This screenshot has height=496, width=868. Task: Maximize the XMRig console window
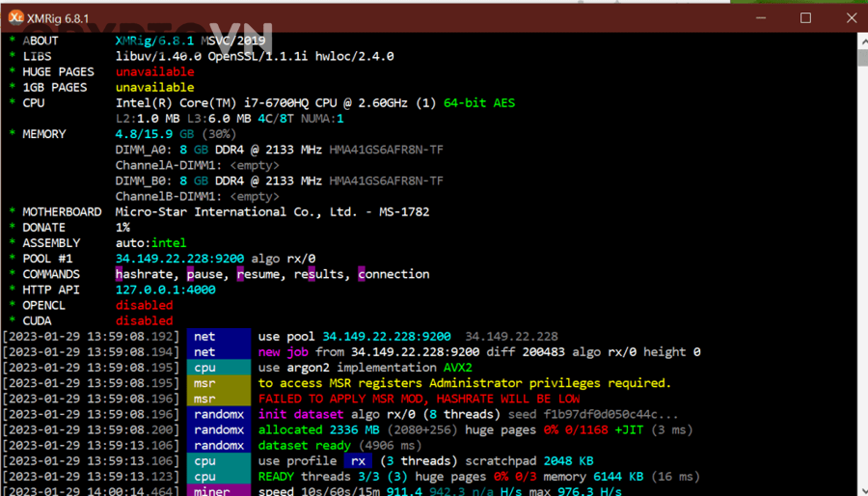tap(805, 17)
